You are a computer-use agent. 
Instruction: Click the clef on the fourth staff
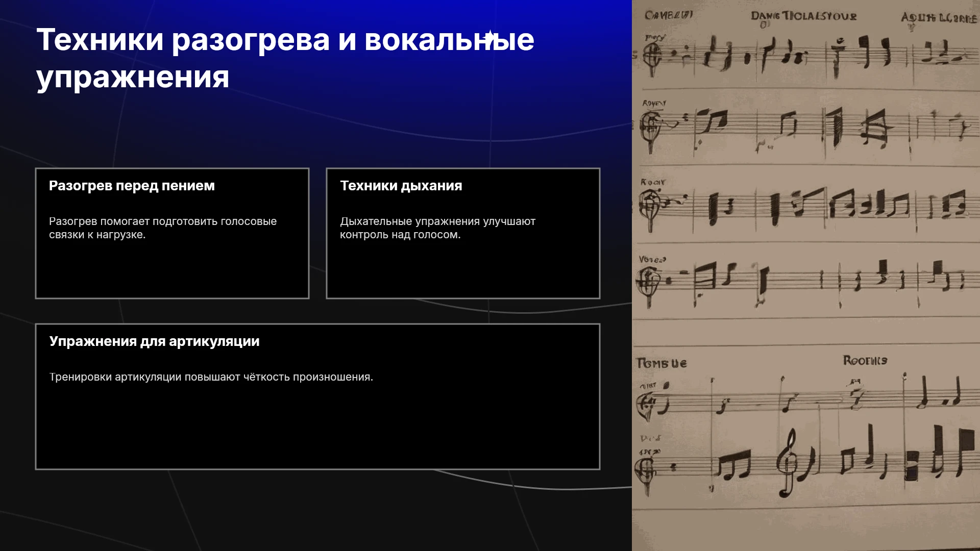(649, 284)
